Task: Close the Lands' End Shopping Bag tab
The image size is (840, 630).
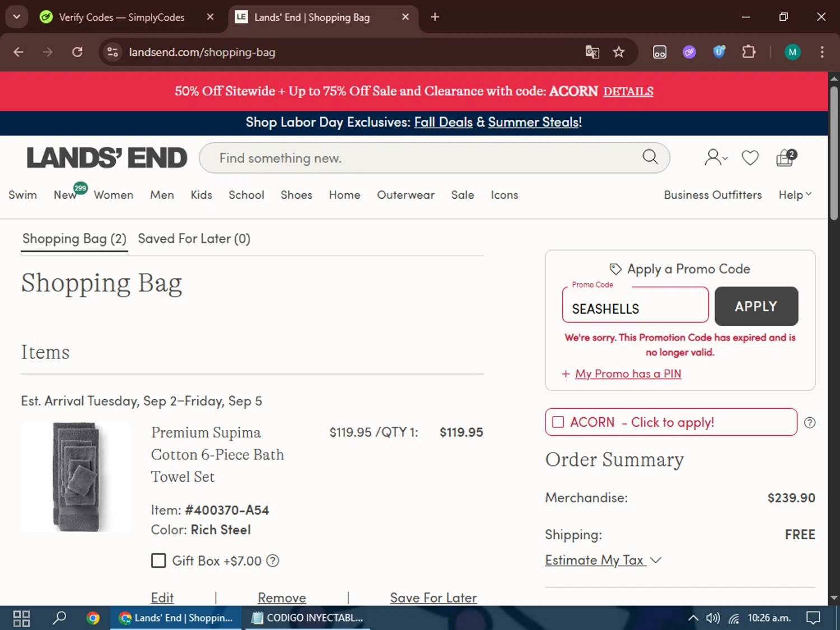Action: pyautogui.click(x=405, y=17)
